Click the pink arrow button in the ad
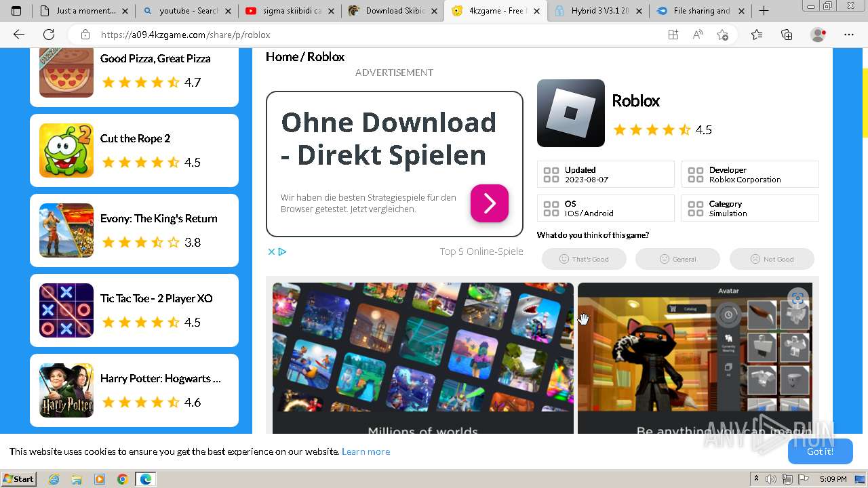Image resolution: width=868 pixels, height=488 pixels. point(490,203)
